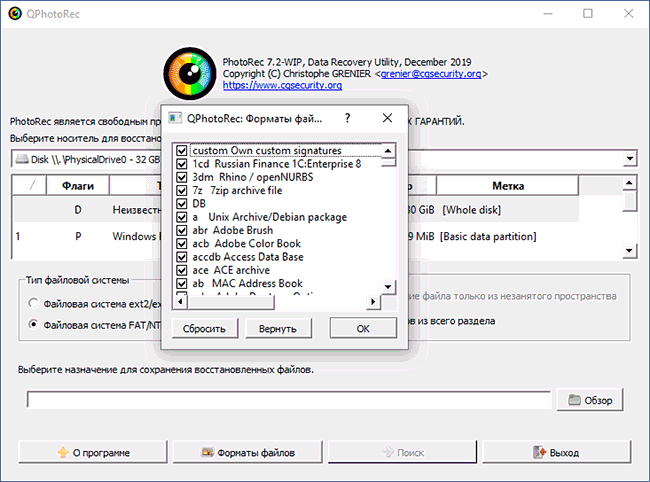This screenshot has width=650, height=482.
Task: Confirm formats with OK button
Action: coord(363,328)
